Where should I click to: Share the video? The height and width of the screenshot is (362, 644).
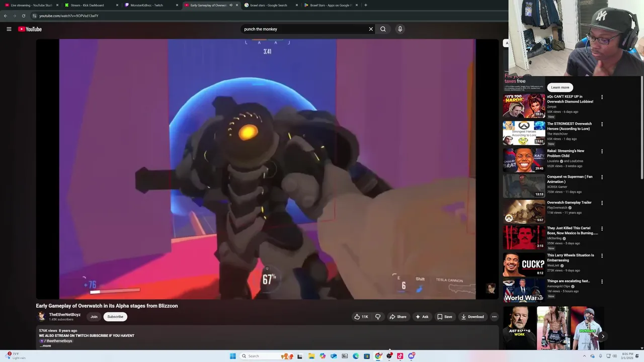tap(398, 317)
